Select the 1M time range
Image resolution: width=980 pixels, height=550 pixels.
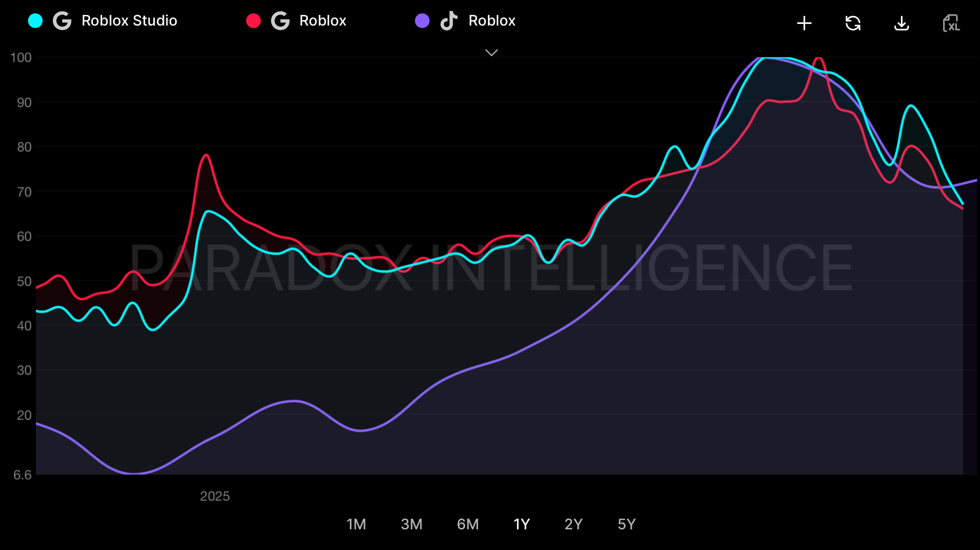(x=356, y=524)
